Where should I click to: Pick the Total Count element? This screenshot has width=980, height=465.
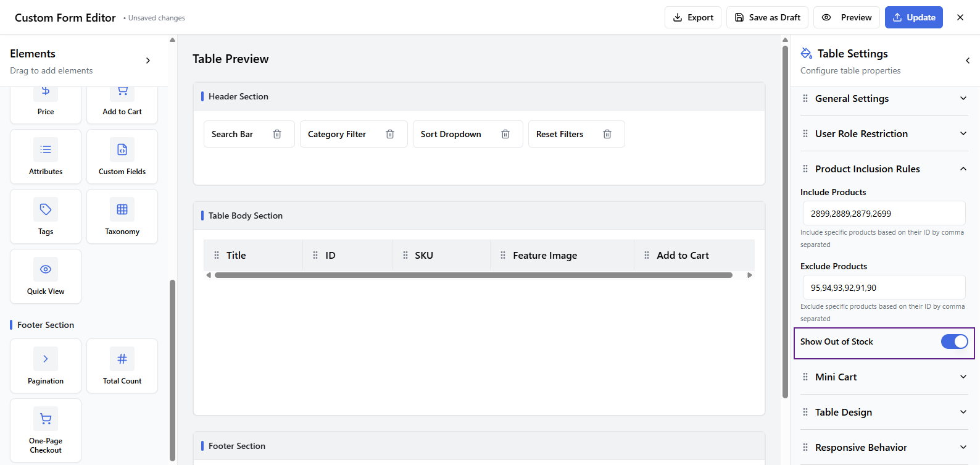point(122,366)
